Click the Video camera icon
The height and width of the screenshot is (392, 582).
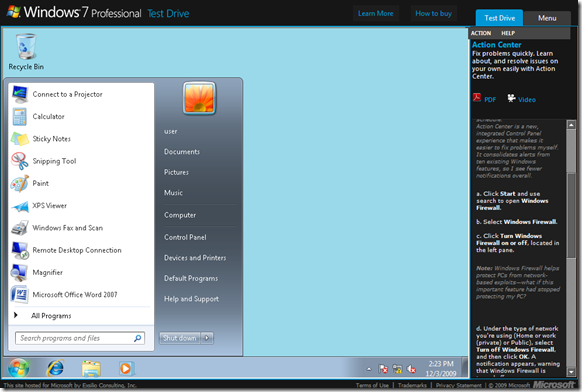coord(511,98)
